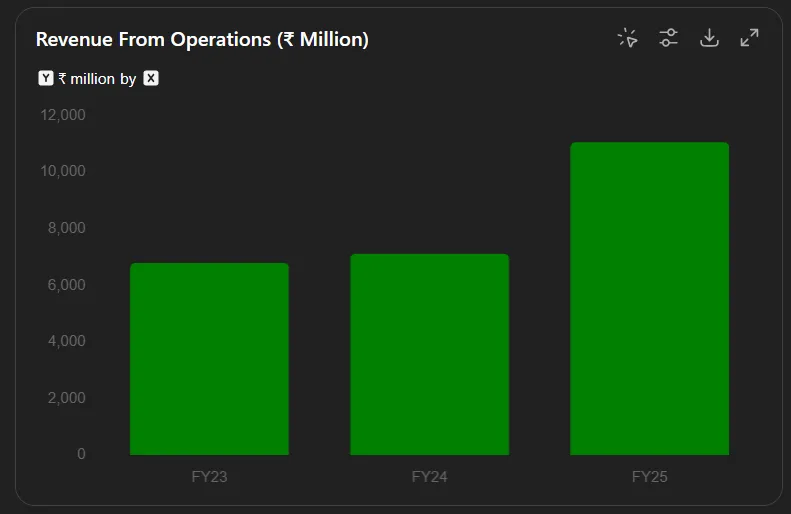
Task: Select the FY24 green bar
Action: 429,354
